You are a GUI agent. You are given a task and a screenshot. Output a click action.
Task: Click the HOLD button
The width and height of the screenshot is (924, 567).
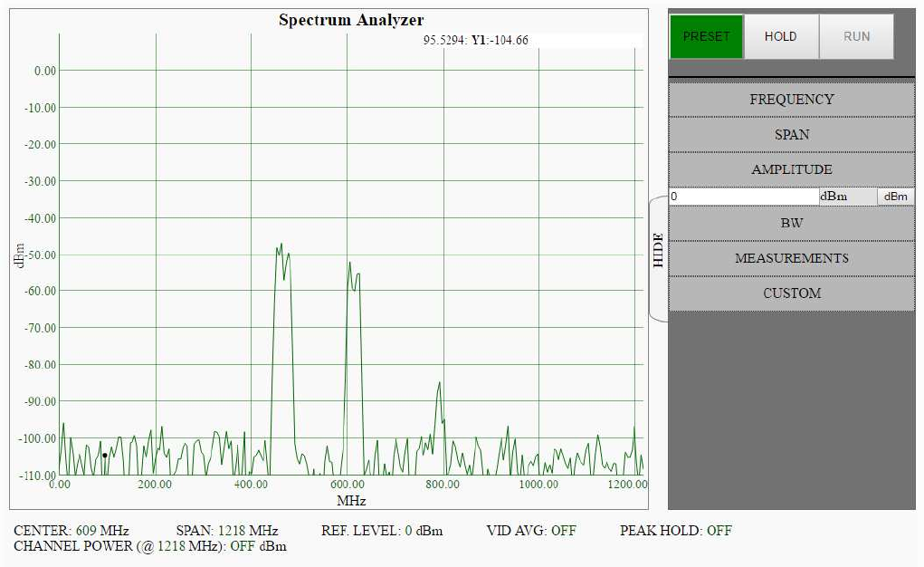pyautogui.click(x=781, y=36)
